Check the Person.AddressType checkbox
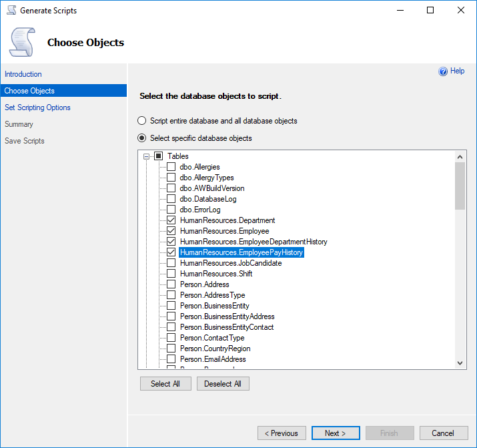The height and width of the screenshot is (448, 477). click(x=171, y=295)
